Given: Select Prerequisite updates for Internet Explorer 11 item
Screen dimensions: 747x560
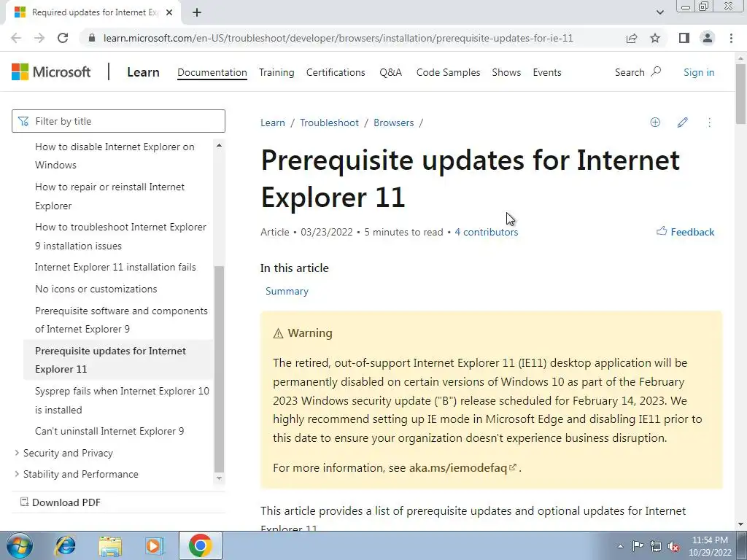Looking at the screenshot, I should point(118,359).
